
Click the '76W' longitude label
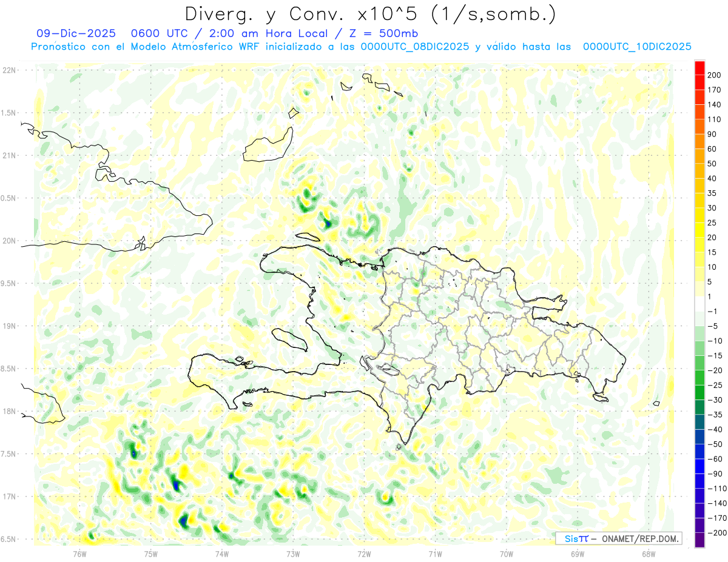tap(80, 554)
